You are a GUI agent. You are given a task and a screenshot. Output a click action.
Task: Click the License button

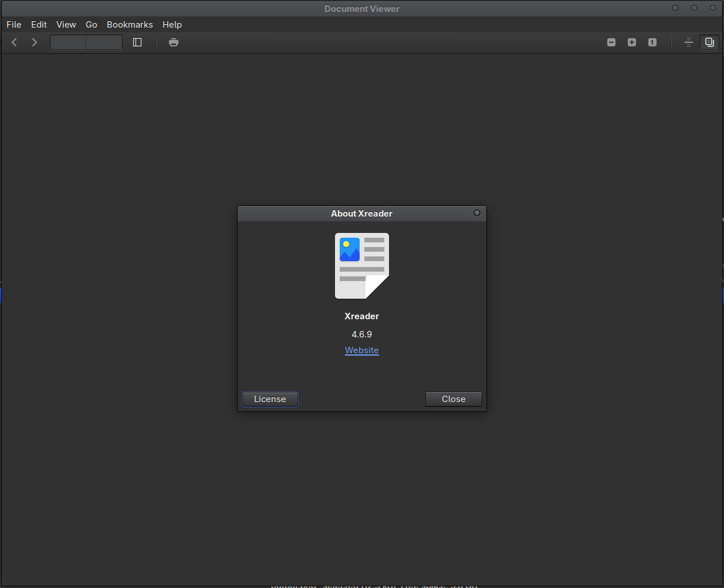coord(270,399)
